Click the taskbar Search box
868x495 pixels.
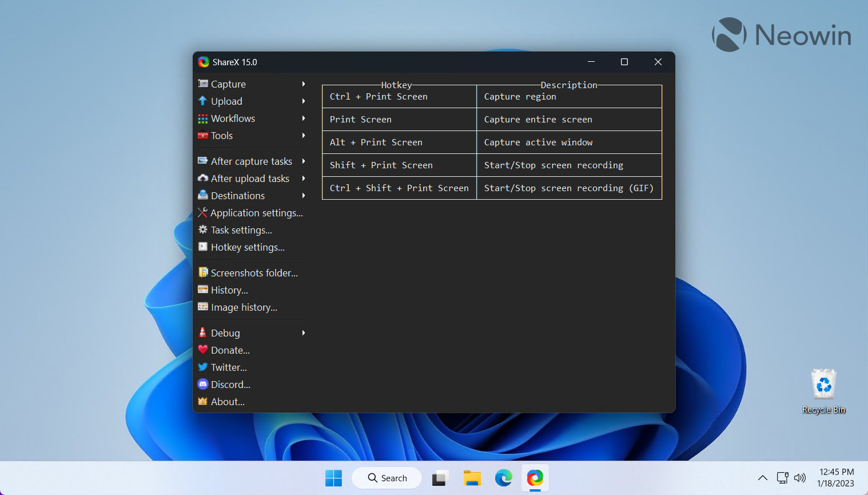click(x=387, y=478)
